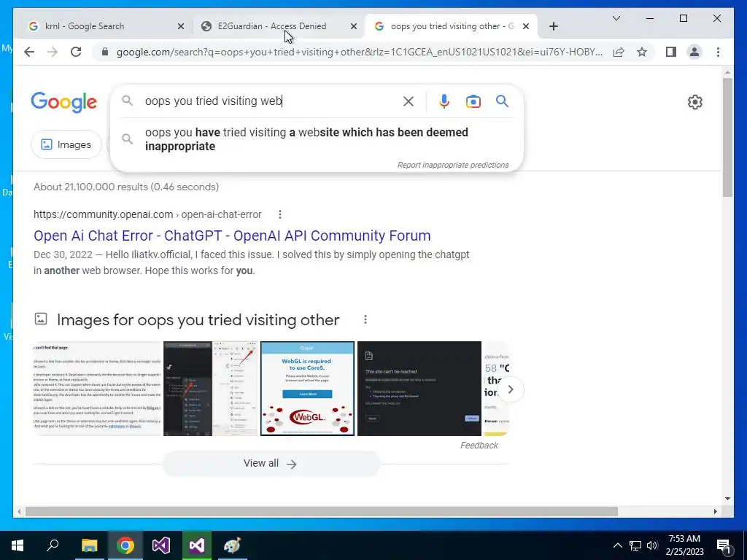Click the Feedback link under images
Viewport: 747px width, 560px height.
pyautogui.click(x=479, y=446)
